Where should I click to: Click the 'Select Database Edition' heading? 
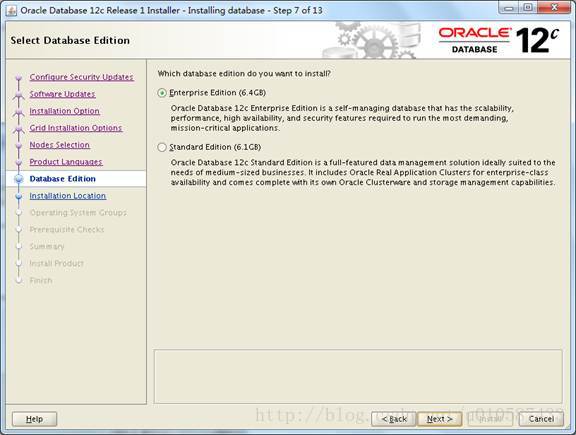click(x=70, y=40)
